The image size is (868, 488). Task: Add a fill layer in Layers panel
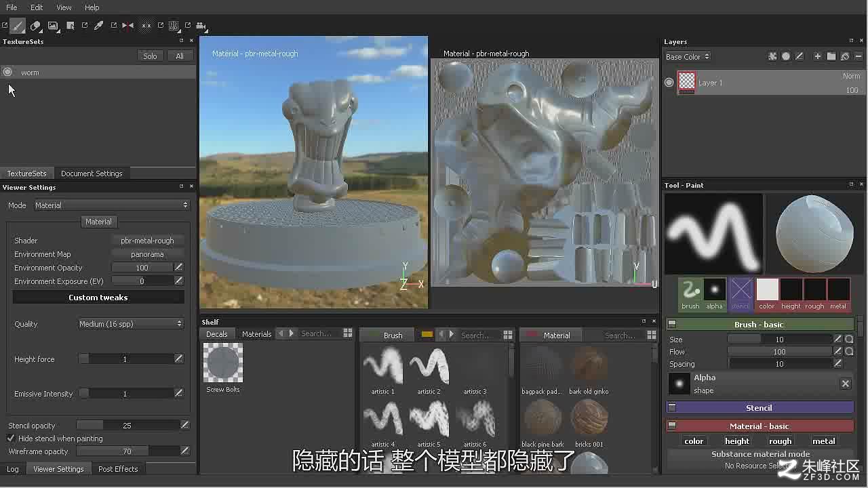pos(845,56)
